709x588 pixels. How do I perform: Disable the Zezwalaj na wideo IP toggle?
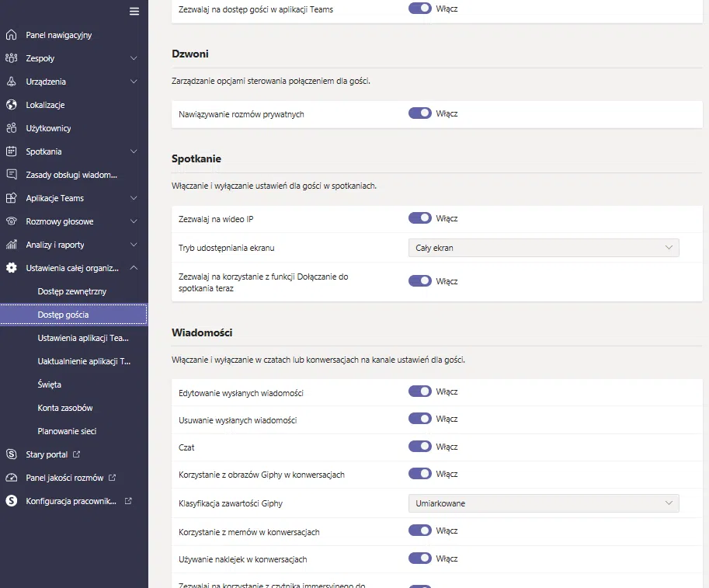(x=419, y=218)
